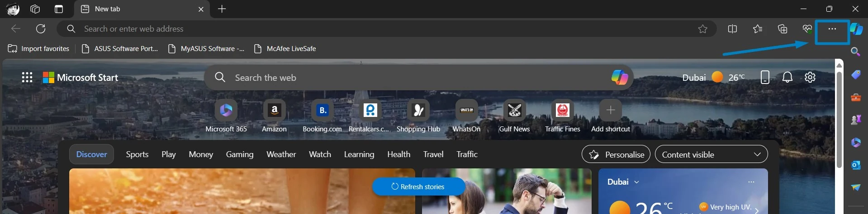Open the sidebar Outlook icon
Viewport: 868px width, 214px height.
click(856, 165)
